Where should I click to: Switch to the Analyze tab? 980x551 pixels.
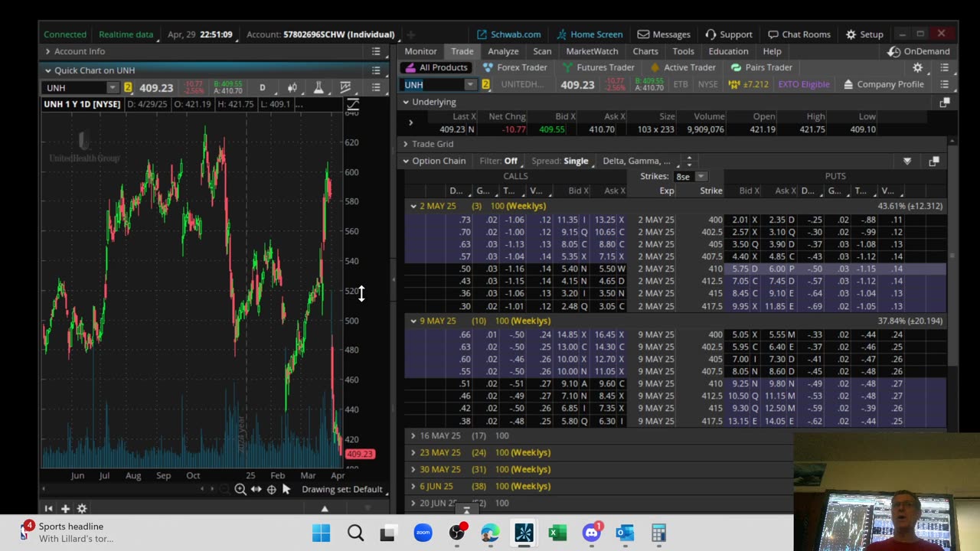[503, 51]
